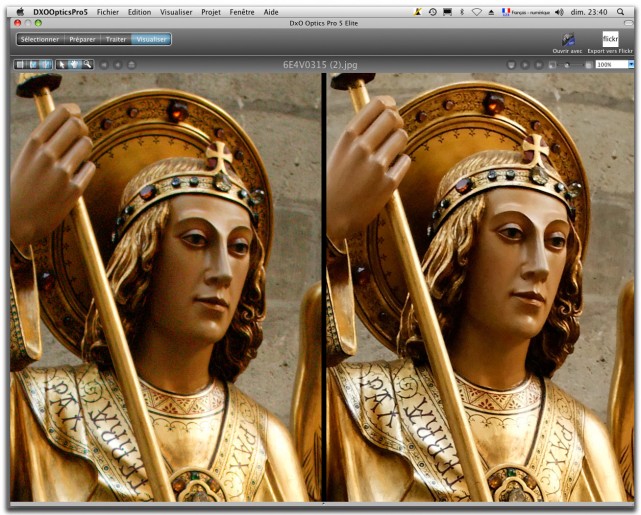Open the Apple menu
Image resolution: width=641 pixels, height=515 pixels.
(x=19, y=11)
